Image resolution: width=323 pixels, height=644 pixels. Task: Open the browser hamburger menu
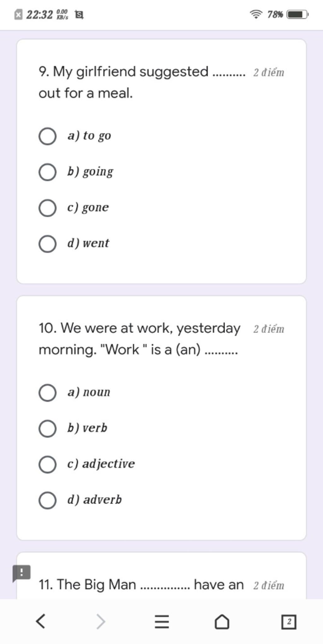[x=162, y=621]
